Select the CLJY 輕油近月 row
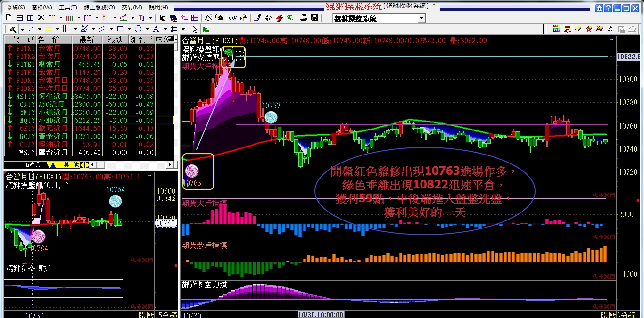This screenshot has width=644, height=318. tap(89, 144)
